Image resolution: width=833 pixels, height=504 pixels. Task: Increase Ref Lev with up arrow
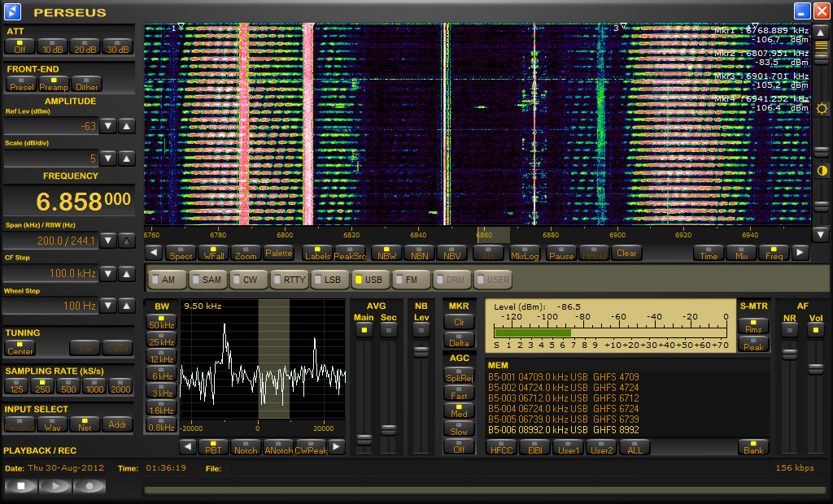pyautogui.click(x=126, y=126)
